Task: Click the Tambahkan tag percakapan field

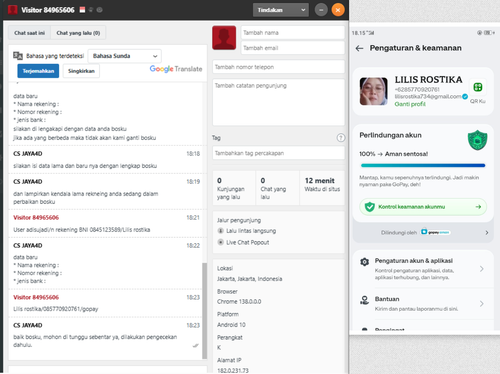Action: coord(278,153)
